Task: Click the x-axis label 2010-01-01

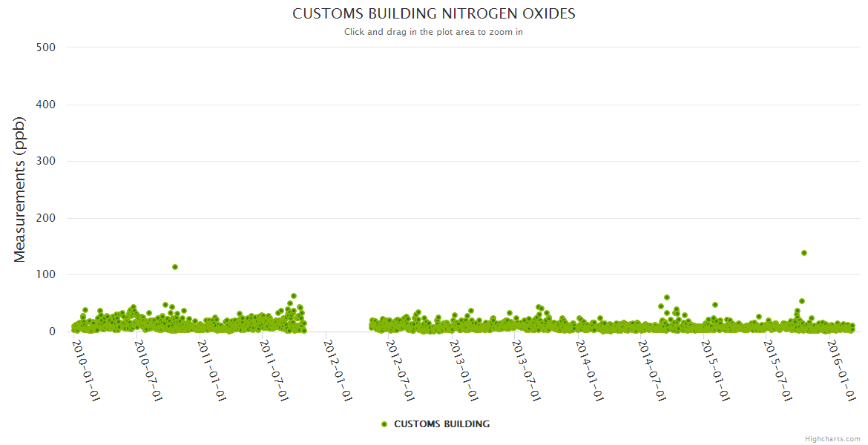Action: pos(86,370)
